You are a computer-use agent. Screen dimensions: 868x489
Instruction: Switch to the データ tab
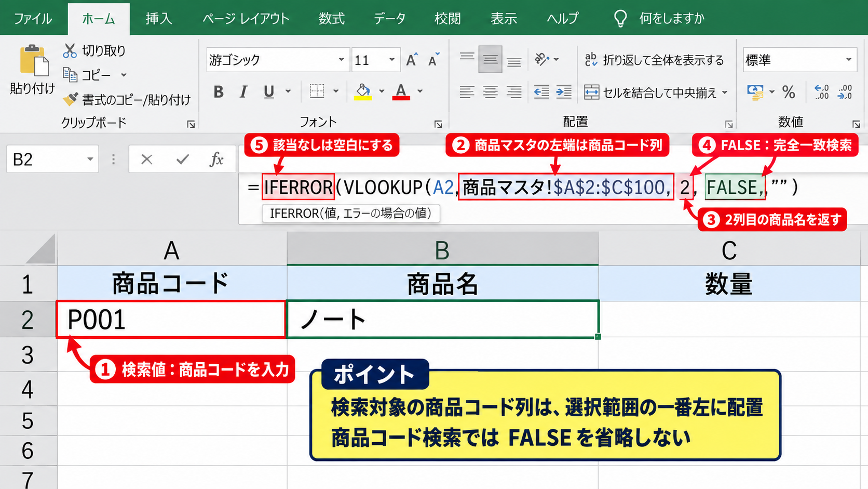[x=389, y=19]
